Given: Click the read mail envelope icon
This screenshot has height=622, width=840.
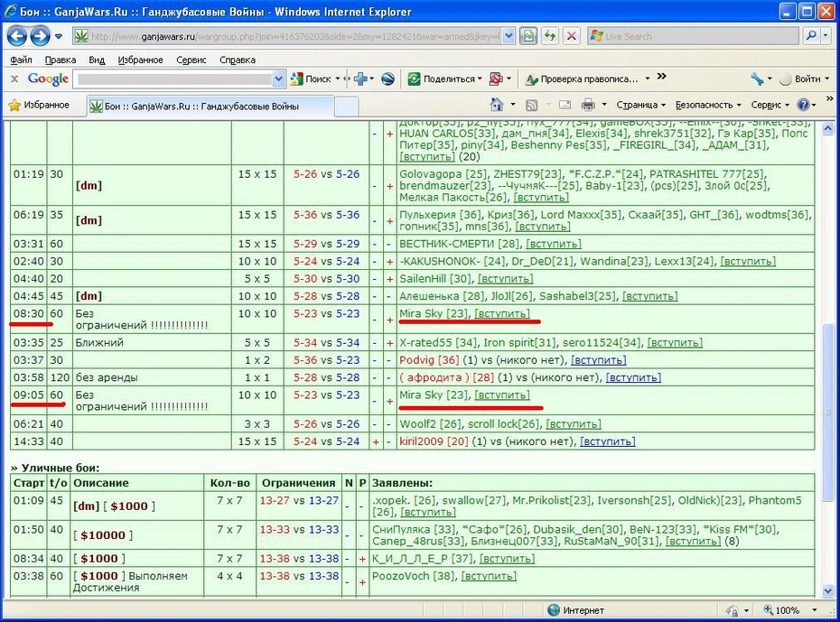Looking at the screenshot, I should (565, 105).
